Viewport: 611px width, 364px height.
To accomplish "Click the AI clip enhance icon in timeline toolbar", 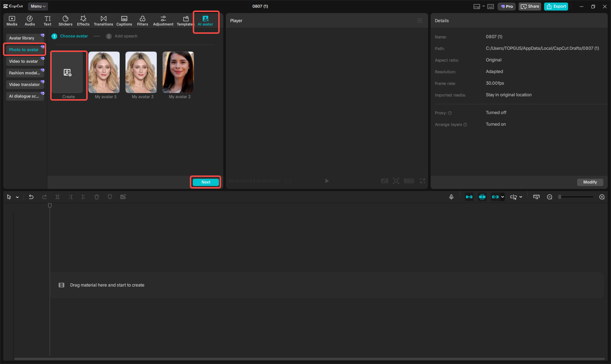I will pyautogui.click(x=123, y=197).
